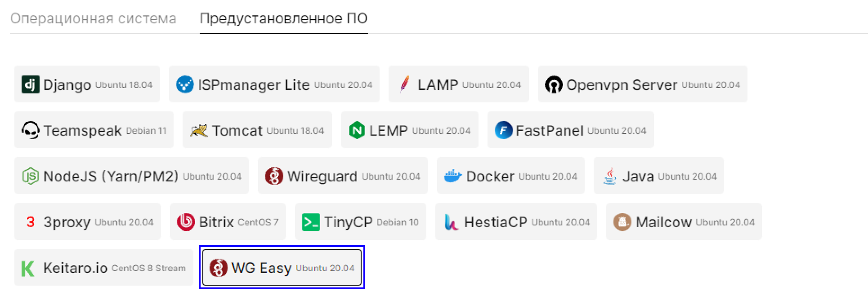Select HestiaCP control panel option

(x=516, y=222)
